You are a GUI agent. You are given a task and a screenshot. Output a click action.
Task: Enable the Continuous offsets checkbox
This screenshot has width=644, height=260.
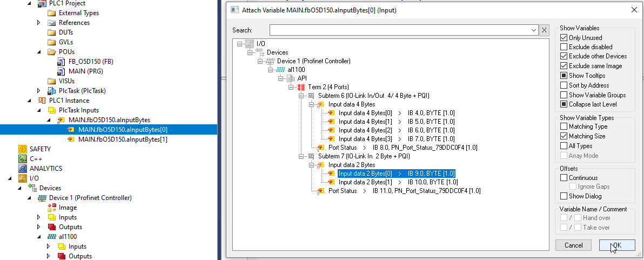pyautogui.click(x=564, y=178)
